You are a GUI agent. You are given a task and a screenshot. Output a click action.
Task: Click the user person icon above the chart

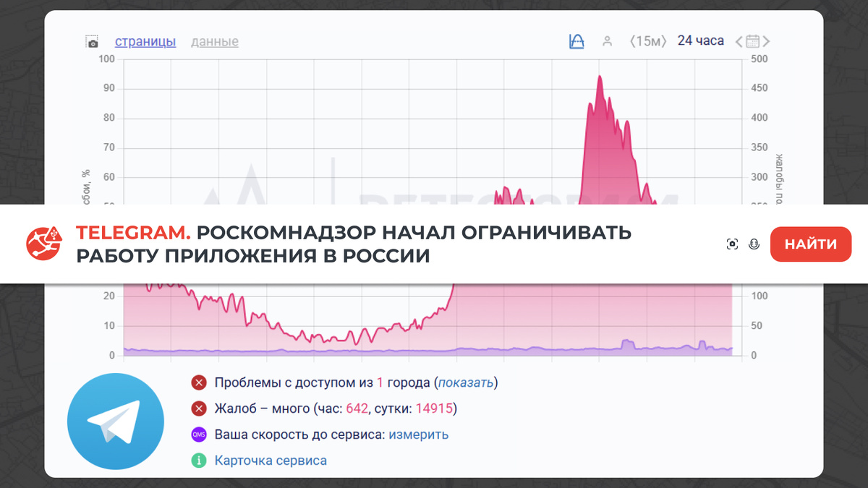click(x=608, y=41)
